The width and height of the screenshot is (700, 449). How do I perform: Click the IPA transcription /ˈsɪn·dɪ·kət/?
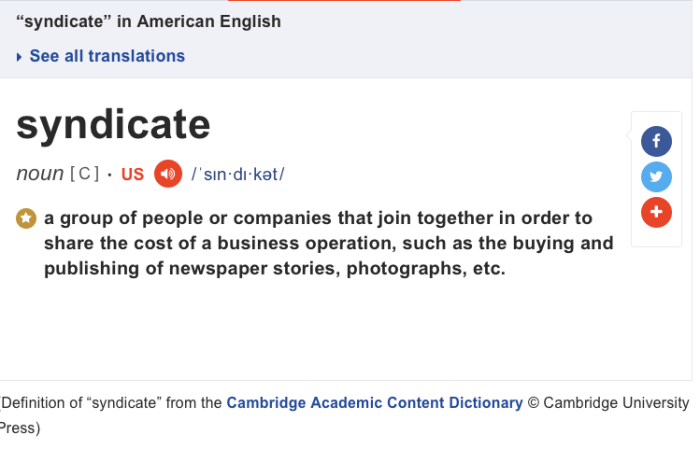coord(238,174)
